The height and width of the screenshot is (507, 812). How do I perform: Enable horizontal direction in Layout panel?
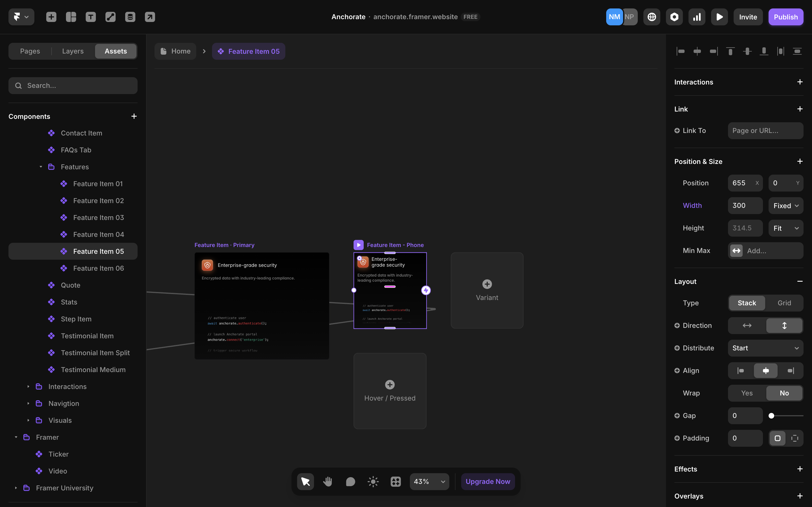[x=747, y=325]
